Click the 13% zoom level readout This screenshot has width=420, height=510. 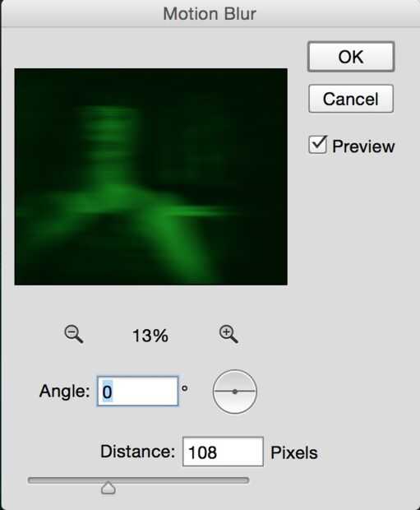[150, 336]
